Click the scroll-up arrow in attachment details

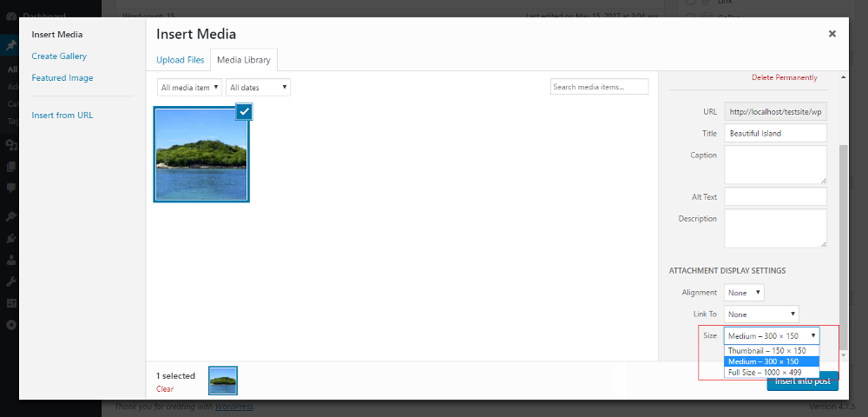point(843,76)
